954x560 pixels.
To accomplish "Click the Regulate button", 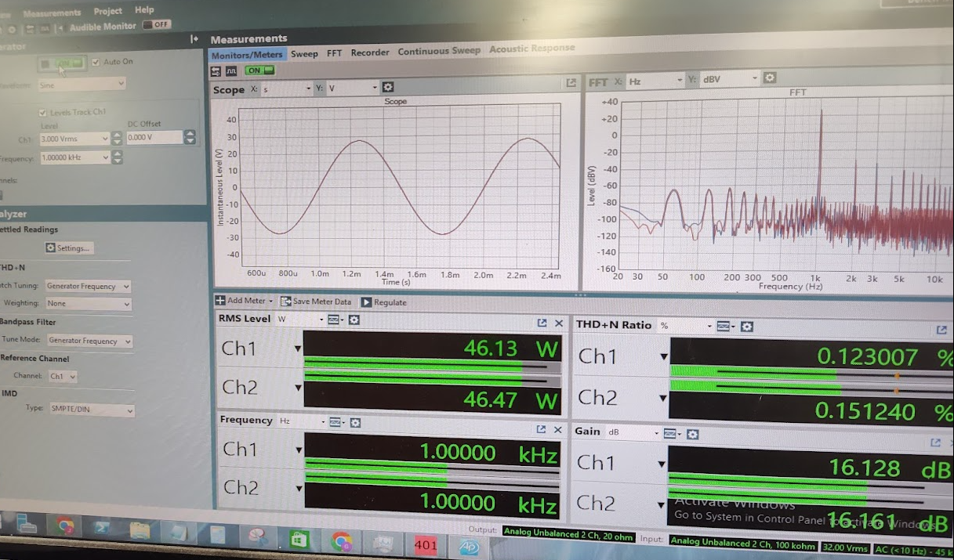I will coord(384,302).
